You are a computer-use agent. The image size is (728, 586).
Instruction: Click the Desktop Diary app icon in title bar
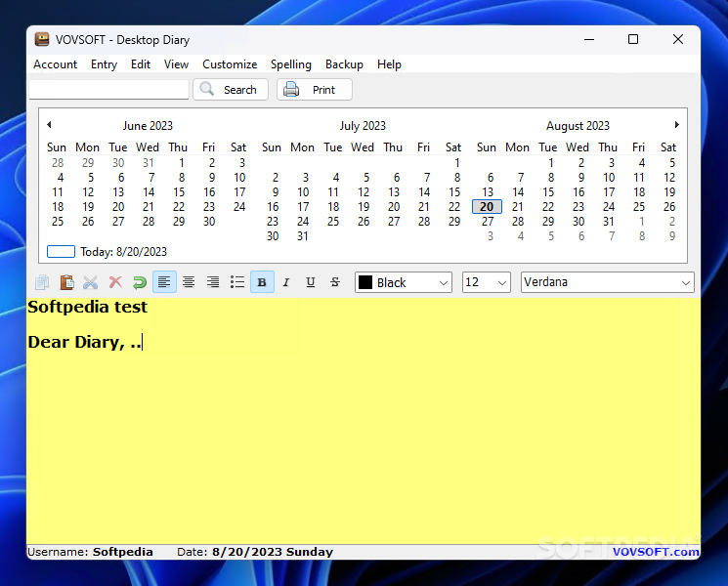coord(42,39)
